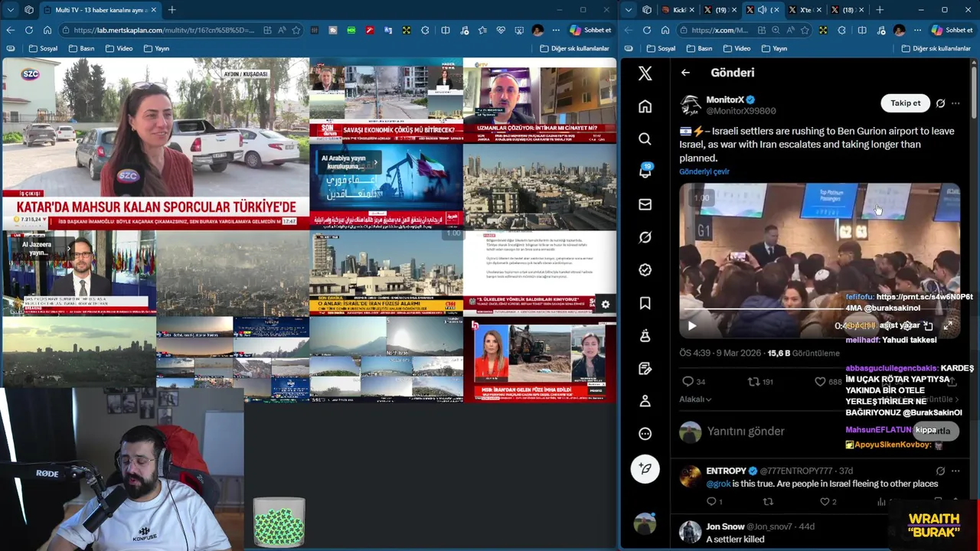This screenshot has height=551, width=980.
Task: Open X search (magnifier) in sidebar
Action: coord(645,139)
